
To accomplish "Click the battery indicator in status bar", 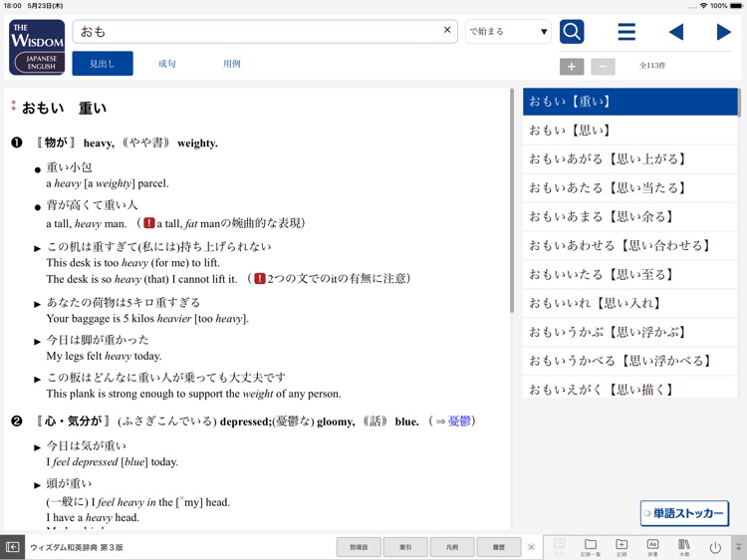I will pyautogui.click(x=736, y=6).
